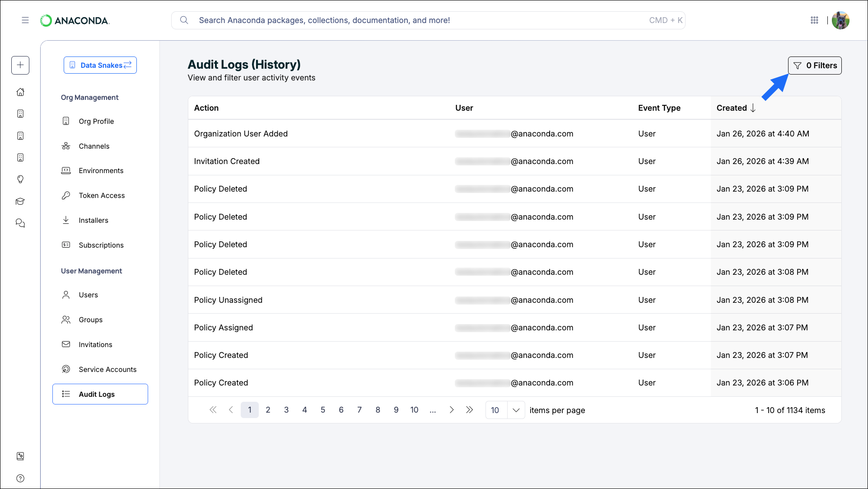Switch to the Audit Logs sidebar entry
This screenshot has width=868, height=489.
(96, 394)
